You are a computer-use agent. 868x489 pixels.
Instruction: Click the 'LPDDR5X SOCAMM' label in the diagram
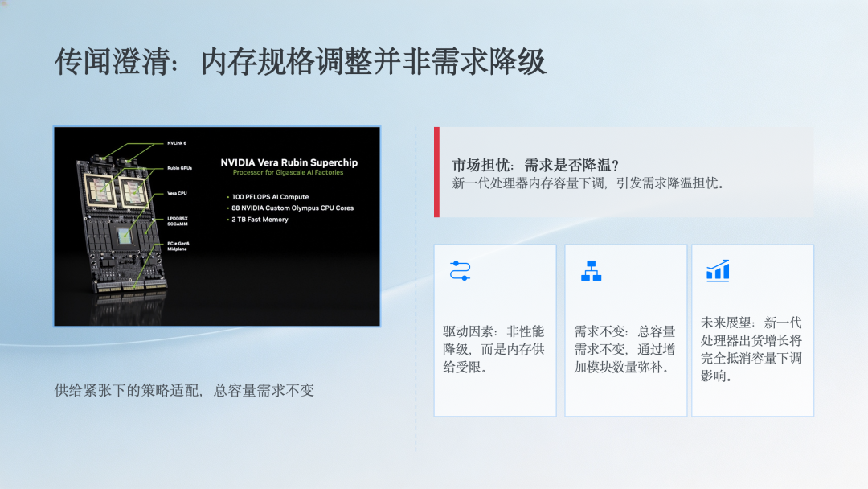tap(178, 221)
